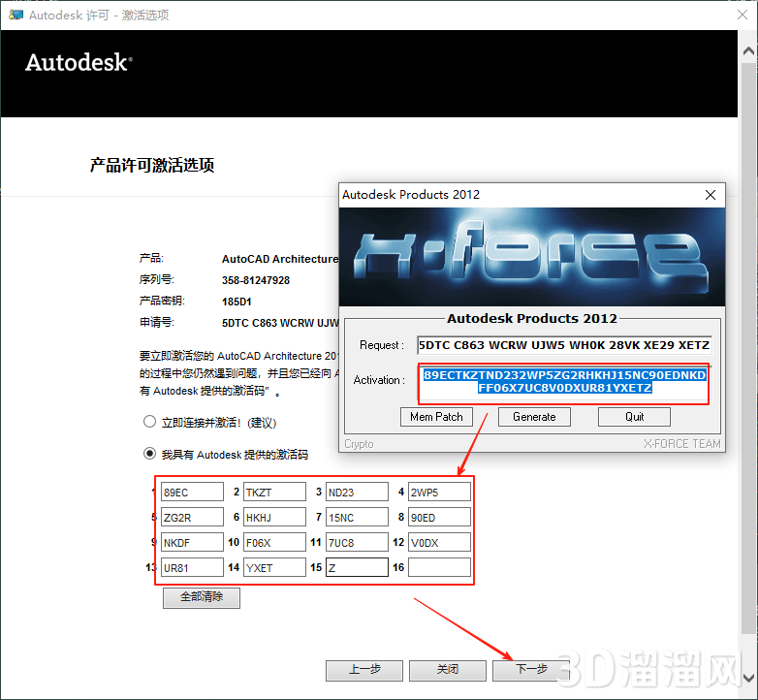The height and width of the screenshot is (700, 758).
Task: Click the Activation code field in keygen
Action: pos(564,382)
